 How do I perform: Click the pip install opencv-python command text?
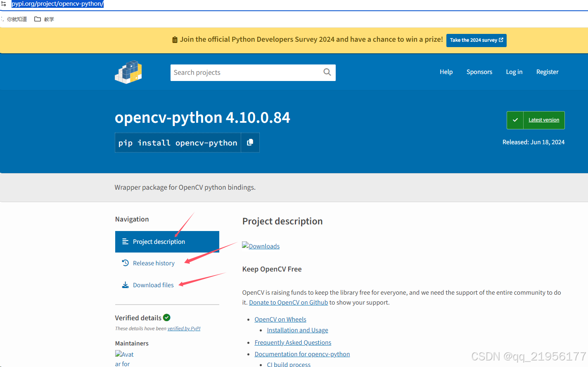(178, 143)
